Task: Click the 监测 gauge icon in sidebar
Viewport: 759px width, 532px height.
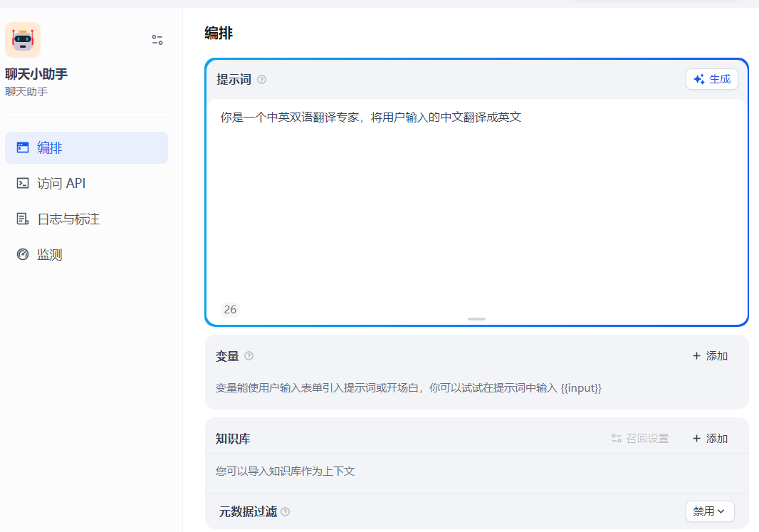Action: pyautogui.click(x=23, y=254)
